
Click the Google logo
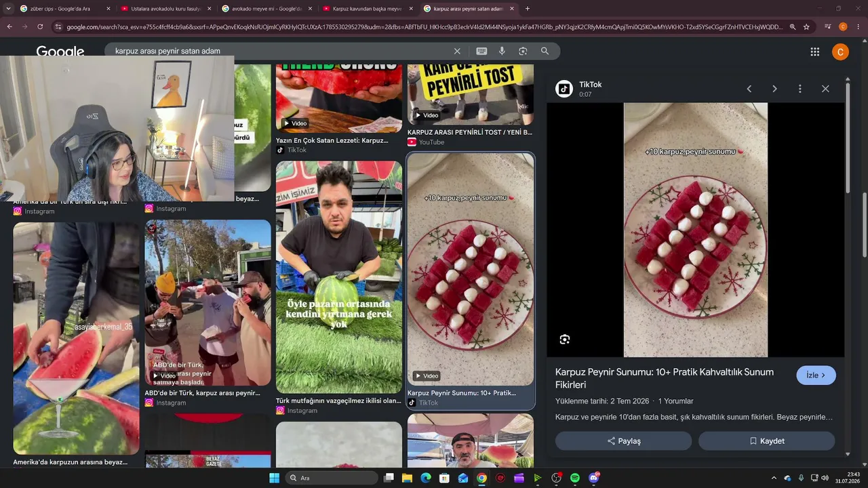coord(60,52)
